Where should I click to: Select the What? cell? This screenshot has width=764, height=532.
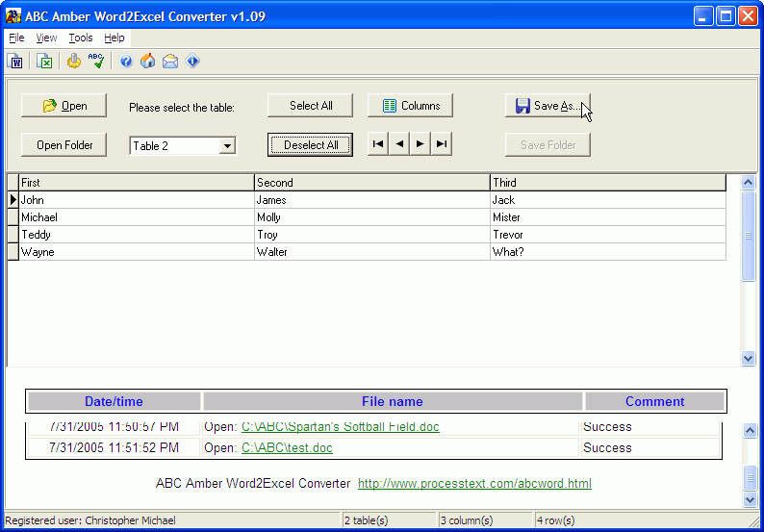(x=608, y=252)
